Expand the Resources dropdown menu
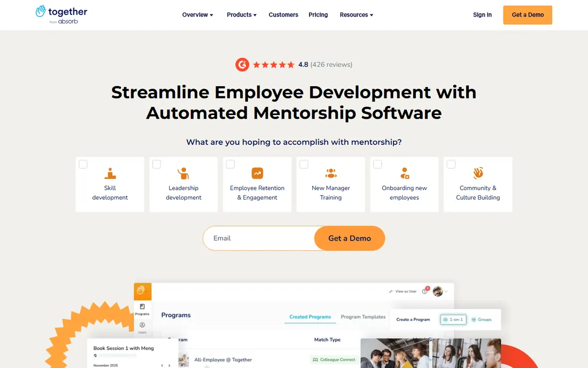 pos(356,15)
